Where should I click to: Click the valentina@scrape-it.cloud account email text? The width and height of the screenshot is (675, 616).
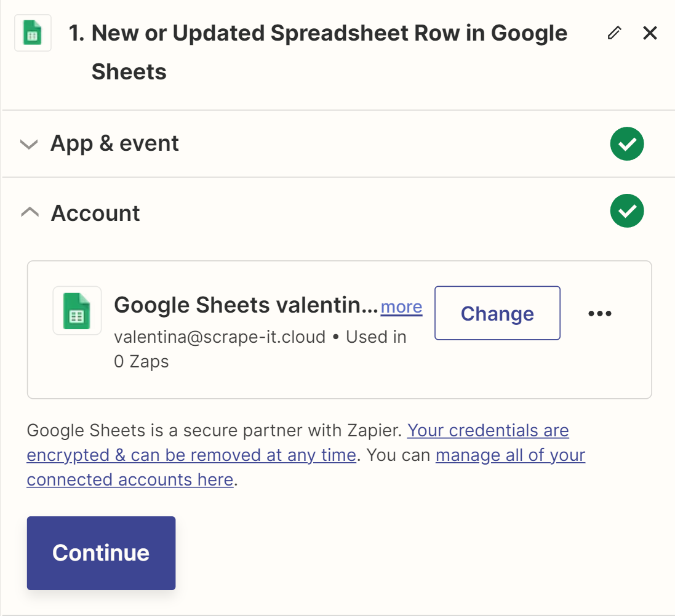[220, 337]
